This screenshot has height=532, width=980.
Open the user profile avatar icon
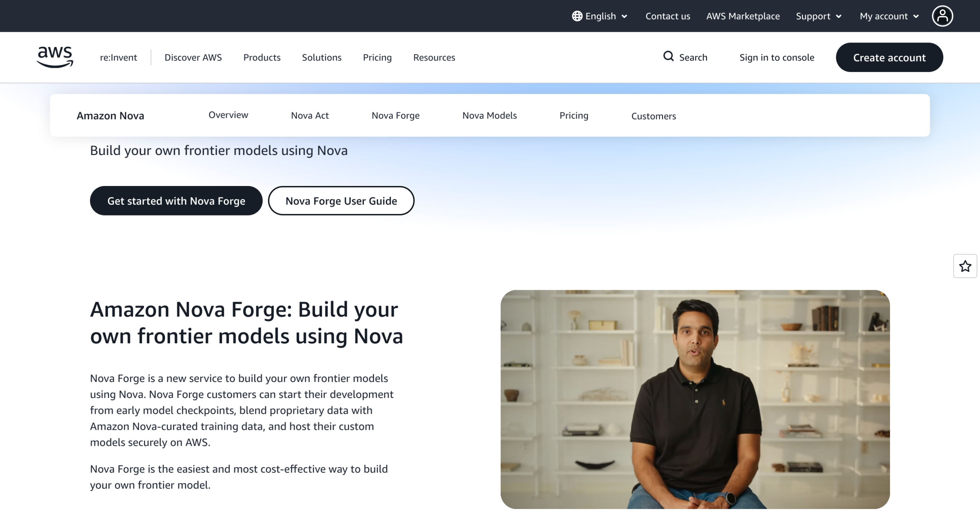942,16
